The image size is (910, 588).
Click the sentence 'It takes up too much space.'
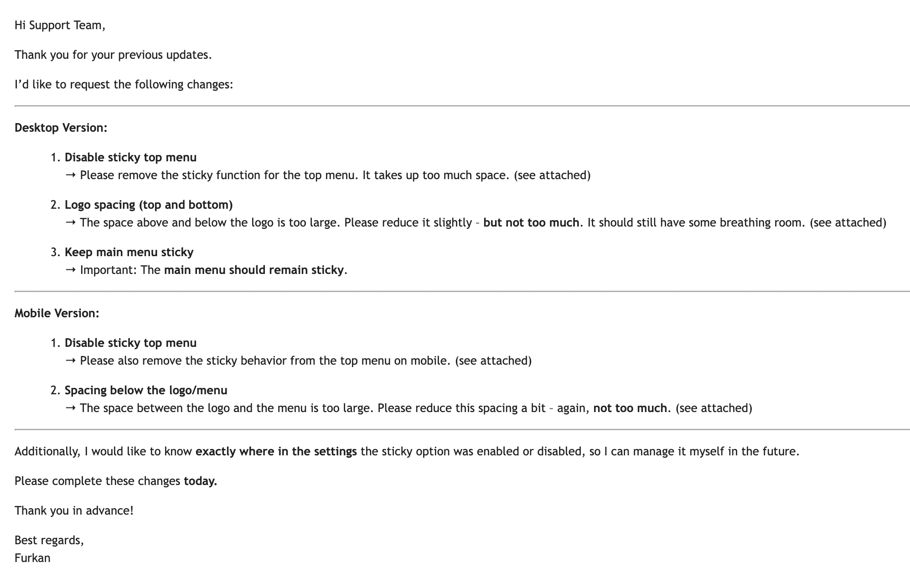[x=436, y=175]
